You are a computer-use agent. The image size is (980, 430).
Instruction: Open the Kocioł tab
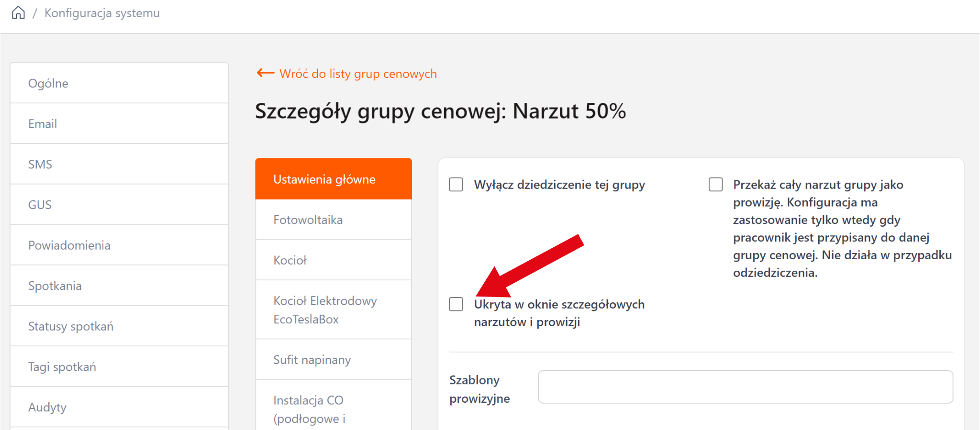pos(334,260)
